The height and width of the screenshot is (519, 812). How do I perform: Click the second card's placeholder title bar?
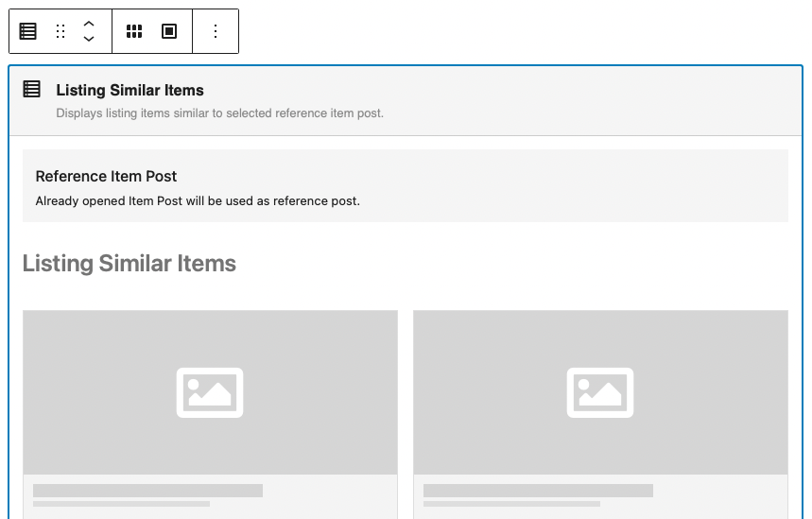click(539, 491)
